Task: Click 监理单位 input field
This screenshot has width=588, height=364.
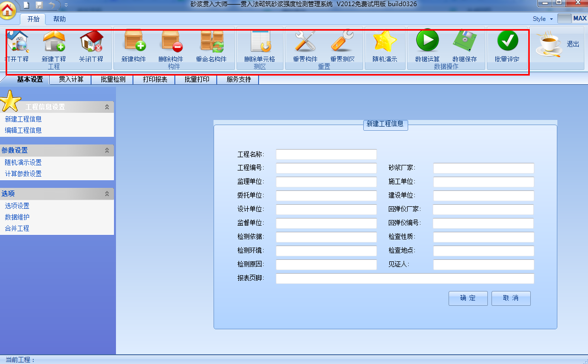Action: [x=326, y=182]
